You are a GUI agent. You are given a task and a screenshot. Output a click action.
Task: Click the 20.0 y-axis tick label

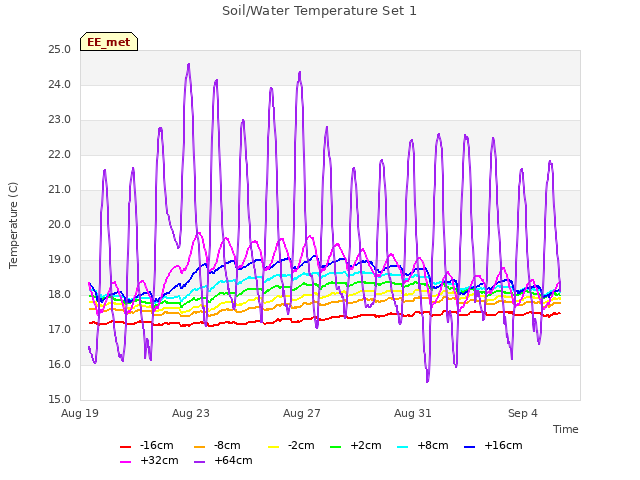click(60, 225)
